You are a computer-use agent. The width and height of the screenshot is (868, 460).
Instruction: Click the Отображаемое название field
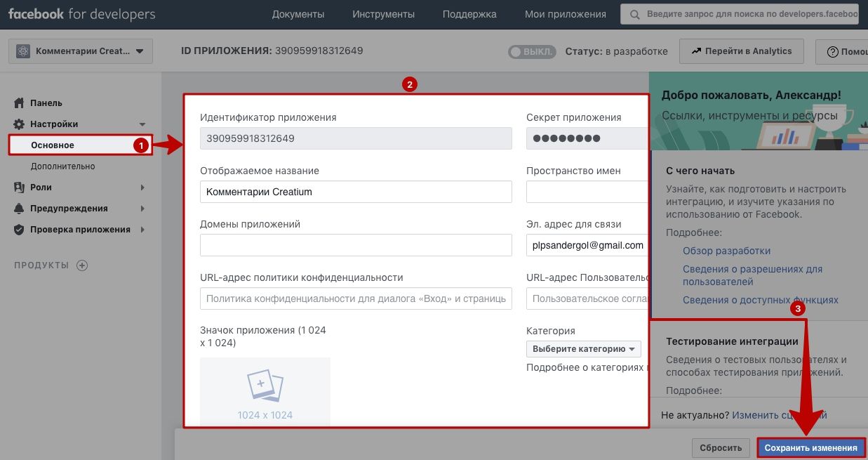point(356,192)
